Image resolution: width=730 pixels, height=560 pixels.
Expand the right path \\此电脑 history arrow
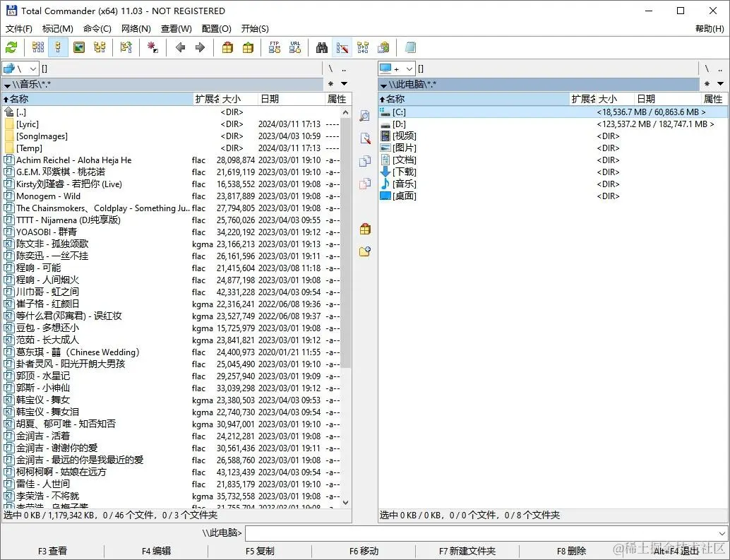(x=383, y=85)
